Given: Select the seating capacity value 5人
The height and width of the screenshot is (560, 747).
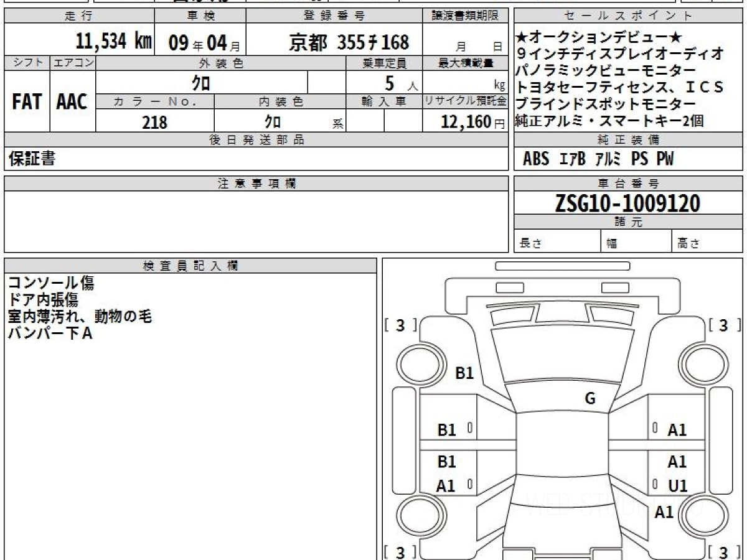Looking at the screenshot, I should [401, 83].
